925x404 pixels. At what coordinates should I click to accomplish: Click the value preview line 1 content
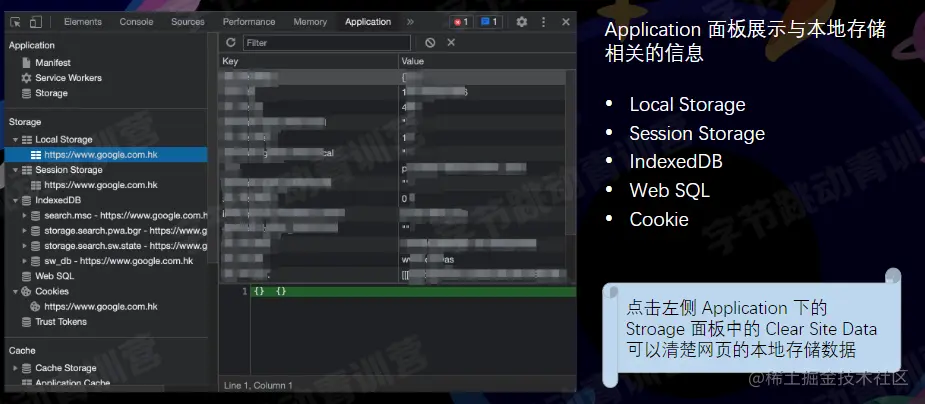(x=413, y=291)
